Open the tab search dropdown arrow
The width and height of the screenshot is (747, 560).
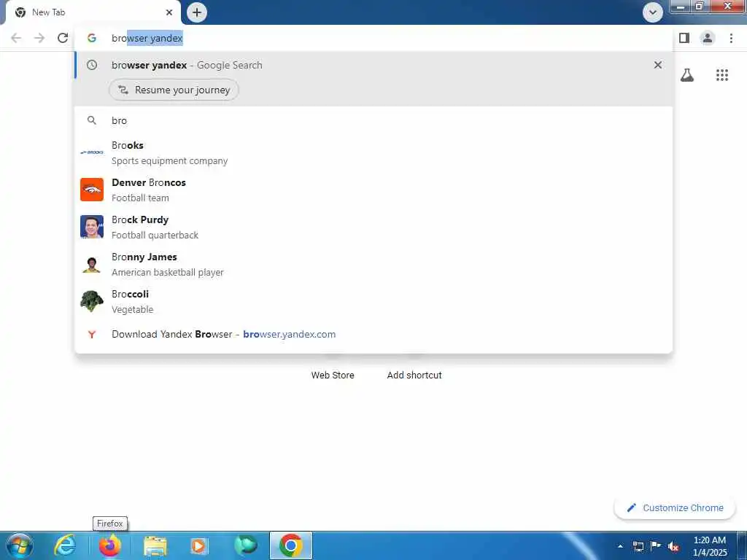click(x=653, y=12)
